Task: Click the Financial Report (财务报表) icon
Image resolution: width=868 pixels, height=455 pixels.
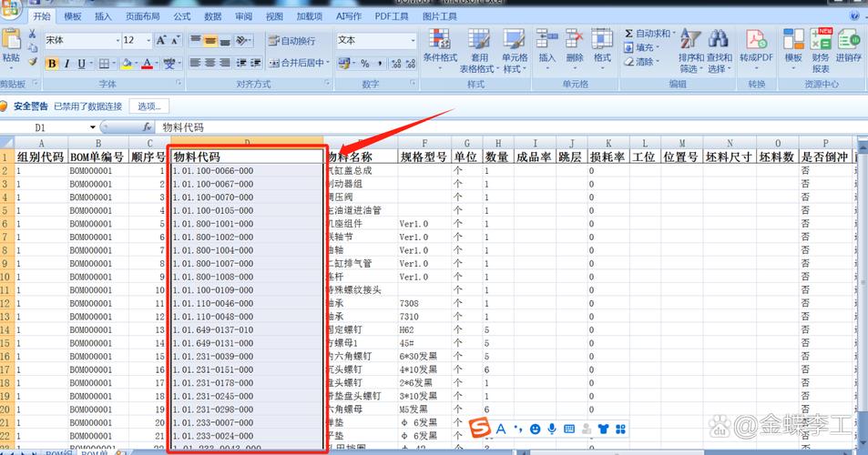Action: [x=821, y=40]
